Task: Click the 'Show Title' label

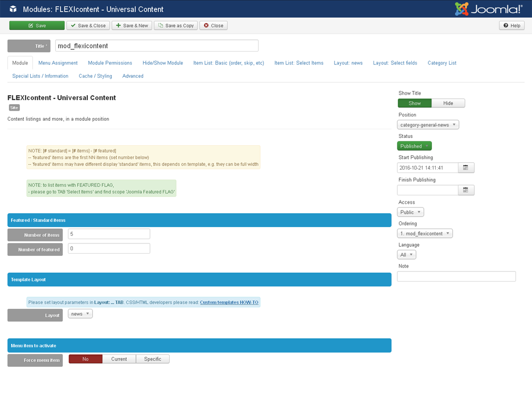Action: pos(410,93)
